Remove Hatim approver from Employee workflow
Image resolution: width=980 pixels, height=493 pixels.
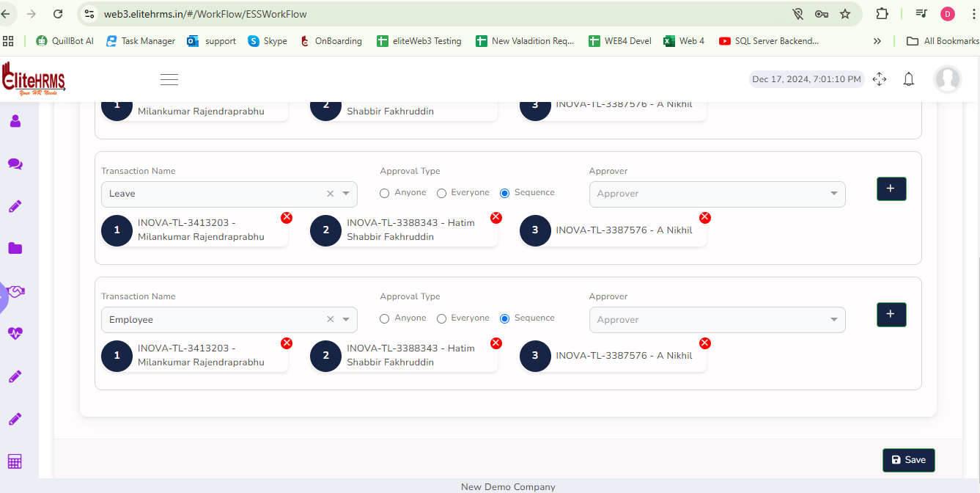pyautogui.click(x=495, y=343)
